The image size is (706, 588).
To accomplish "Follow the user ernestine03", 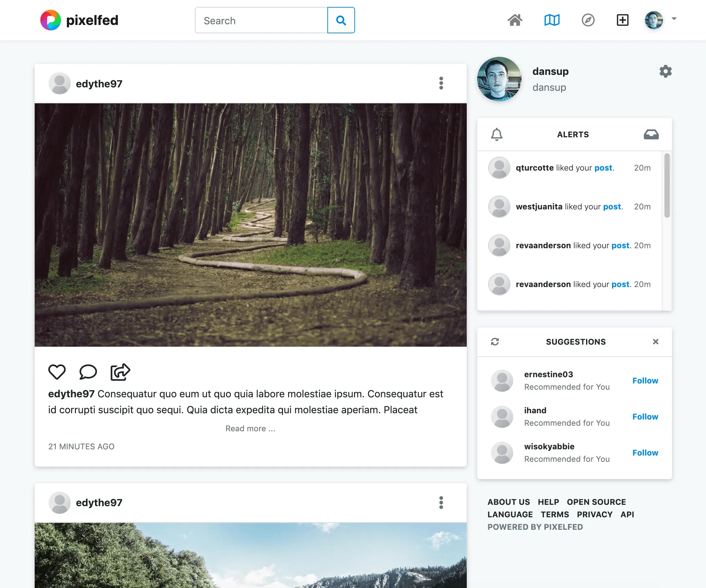I will point(645,380).
